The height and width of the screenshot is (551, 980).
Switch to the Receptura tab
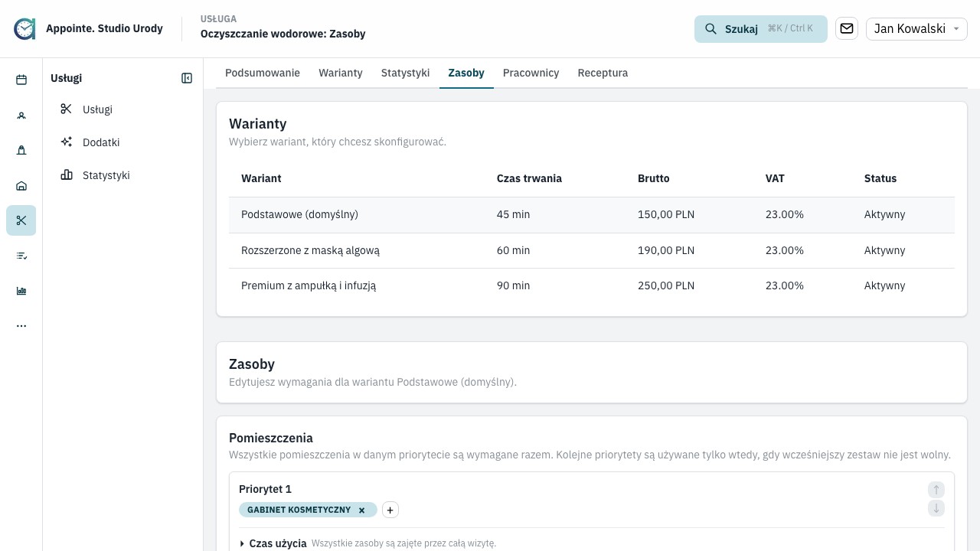point(603,73)
